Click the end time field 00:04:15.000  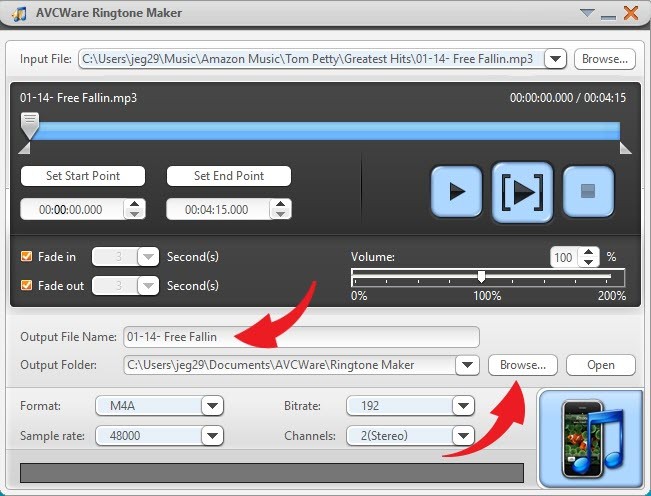[x=218, y=209]
